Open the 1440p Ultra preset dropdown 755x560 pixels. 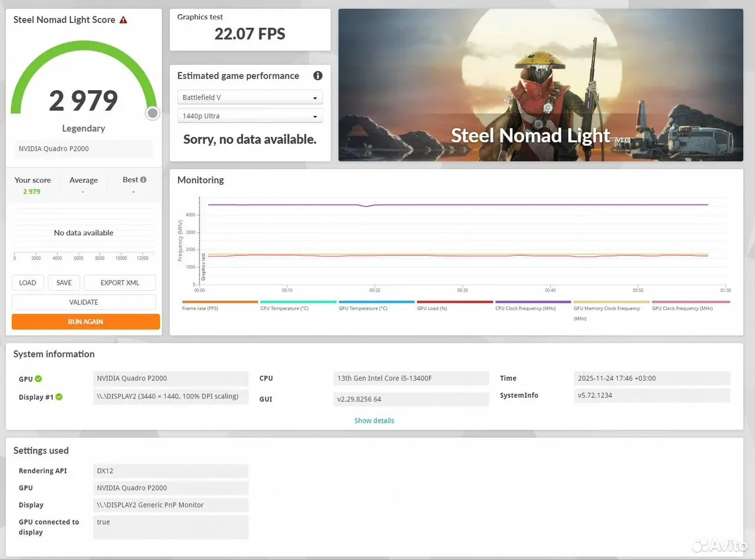(250, 116)
